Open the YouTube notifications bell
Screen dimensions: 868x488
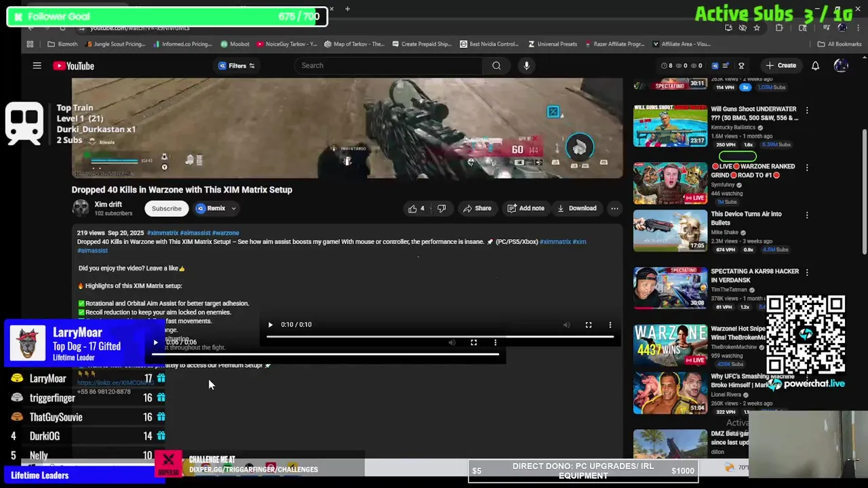point(815,66)
